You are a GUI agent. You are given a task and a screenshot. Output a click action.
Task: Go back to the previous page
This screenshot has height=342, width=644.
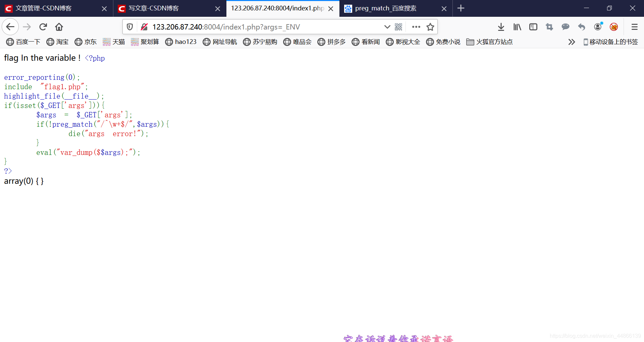(x=10, y=27)
